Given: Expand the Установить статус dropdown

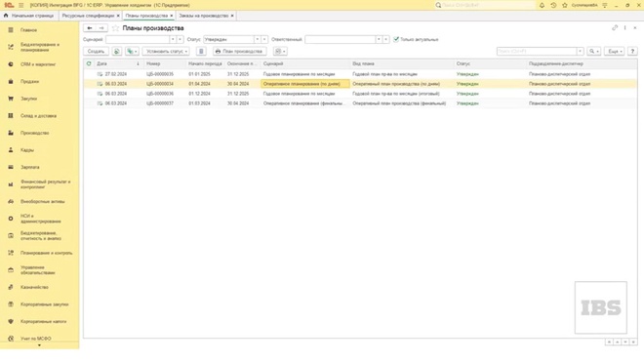Looking at the screenshot, I should [x=166, y=52].
